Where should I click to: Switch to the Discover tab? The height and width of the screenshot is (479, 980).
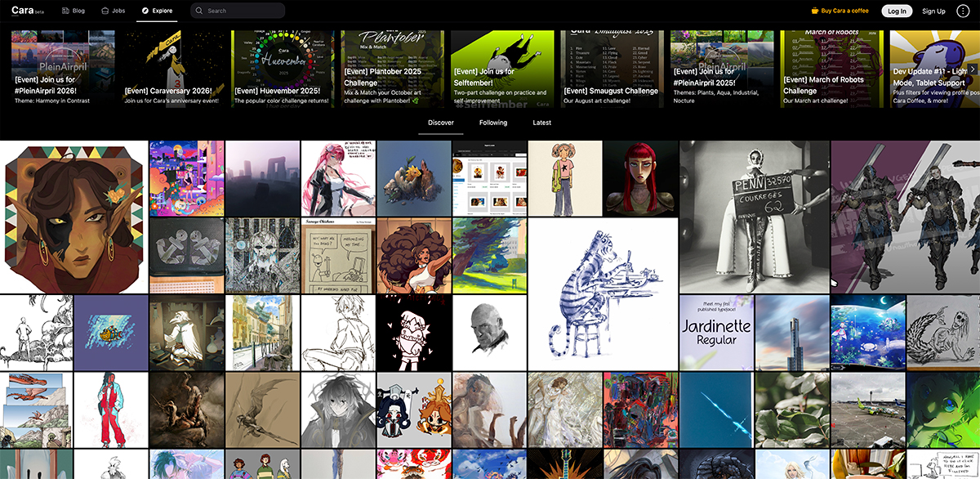pos(441,123)
